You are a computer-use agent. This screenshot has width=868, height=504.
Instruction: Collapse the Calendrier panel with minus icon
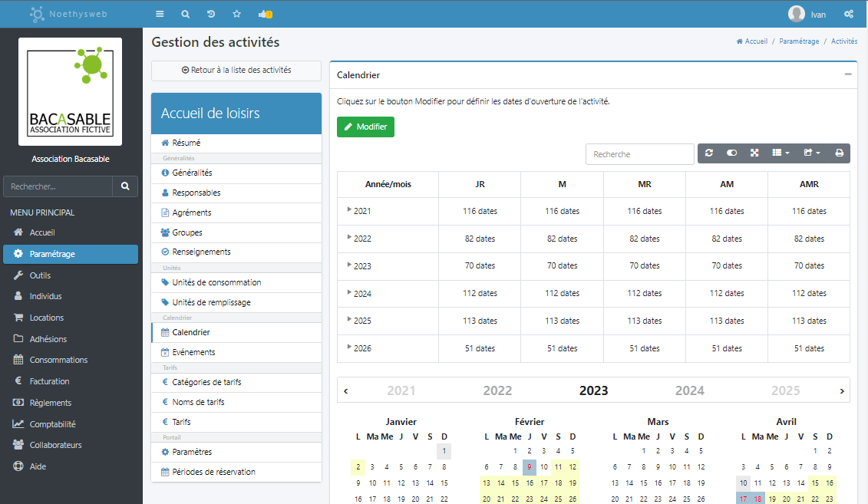click(848, 74)
